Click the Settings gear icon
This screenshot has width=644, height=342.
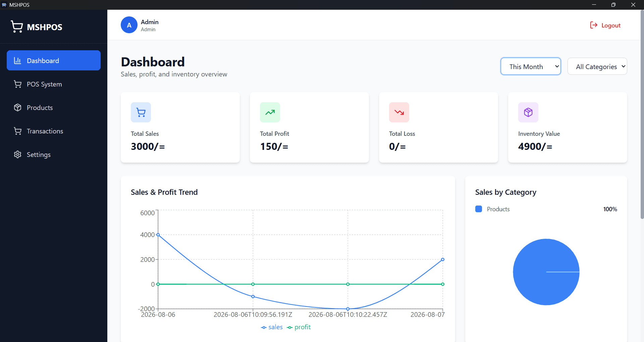(x=17, y=154)
